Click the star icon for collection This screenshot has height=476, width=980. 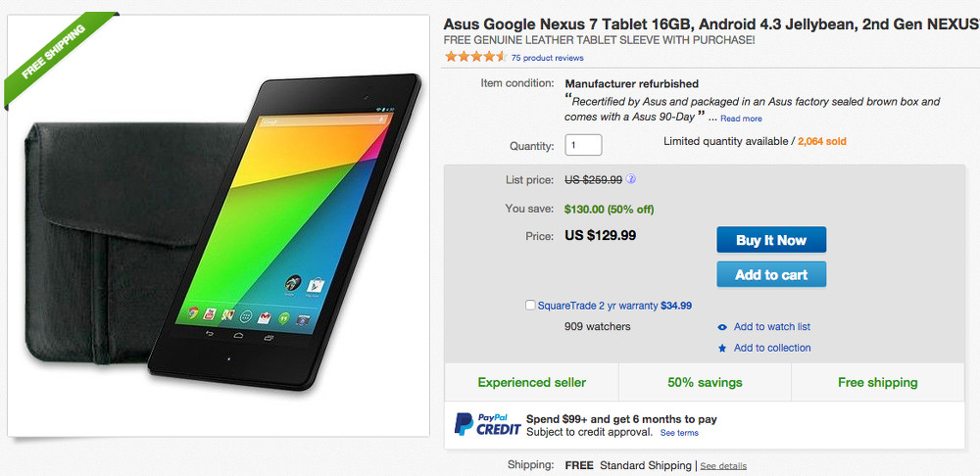[722, 348]
